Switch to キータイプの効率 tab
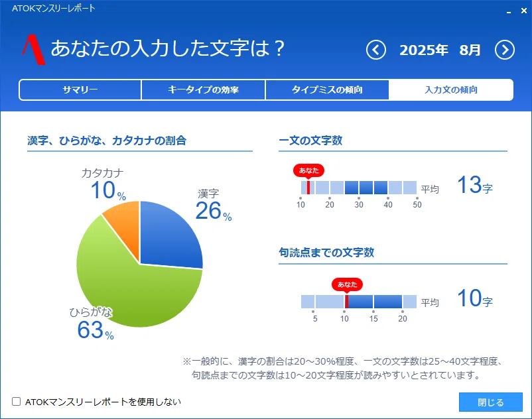The height and width of the screenshot is (419, 532). click(203, 90)
